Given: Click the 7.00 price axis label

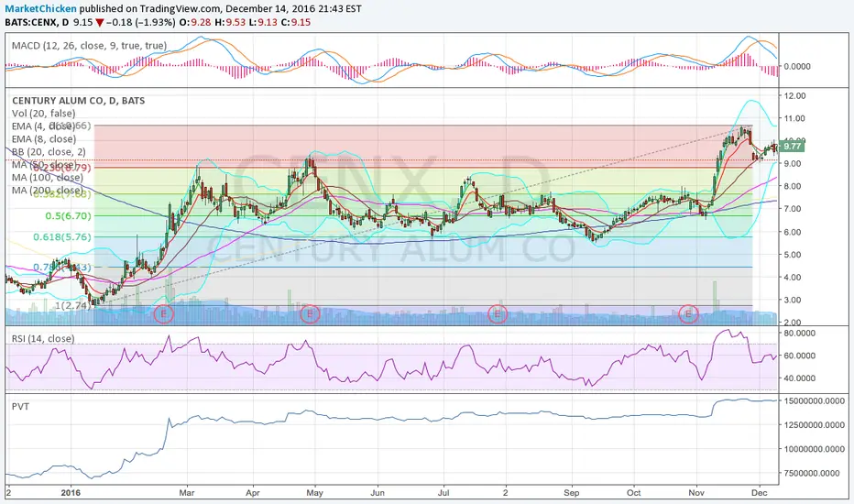Looking at the screenshot, I should click(793, 209).
